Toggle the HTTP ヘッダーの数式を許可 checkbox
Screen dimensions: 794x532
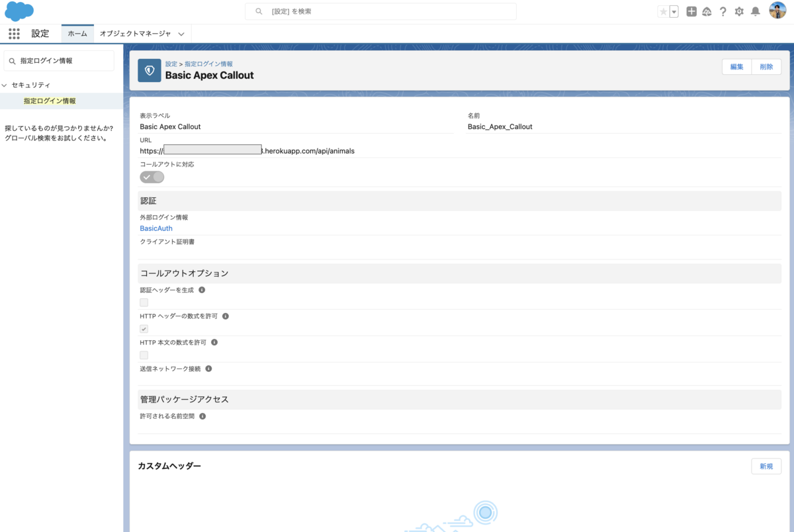point(144,329)
